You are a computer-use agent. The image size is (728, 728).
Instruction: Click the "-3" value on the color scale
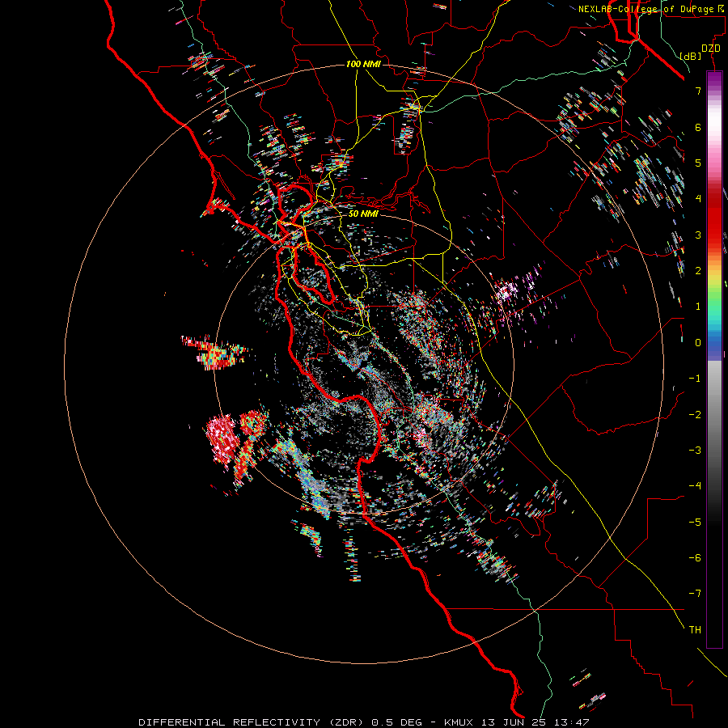pos(695,451)
